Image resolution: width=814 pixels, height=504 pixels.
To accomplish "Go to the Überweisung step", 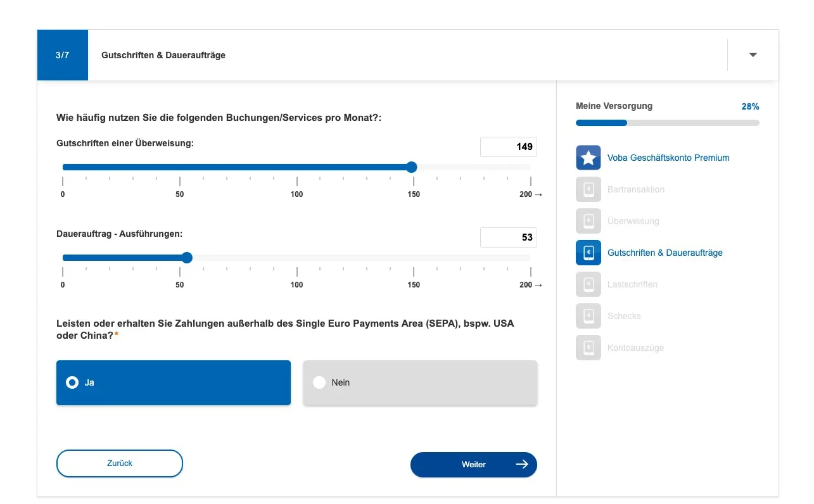I will pos(633,221).
